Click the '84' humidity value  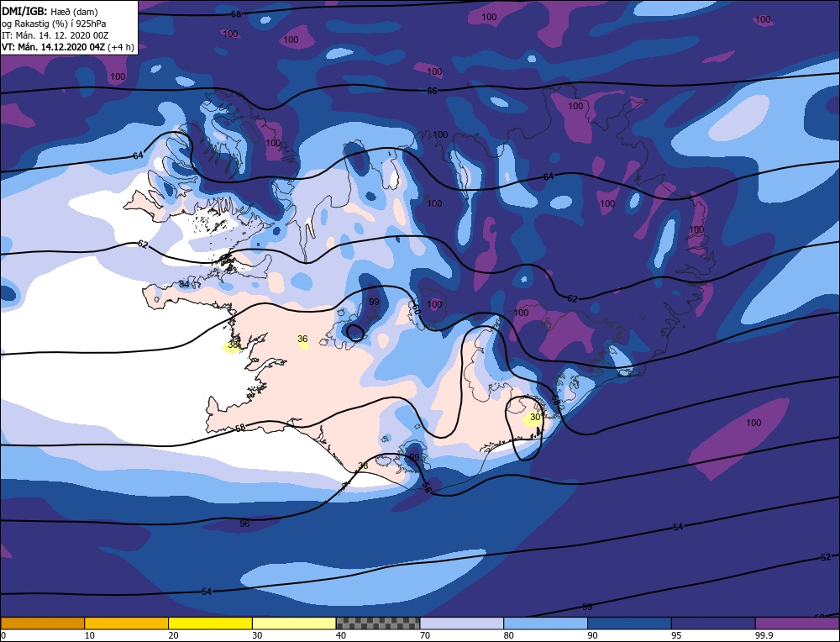click(184, 284)
